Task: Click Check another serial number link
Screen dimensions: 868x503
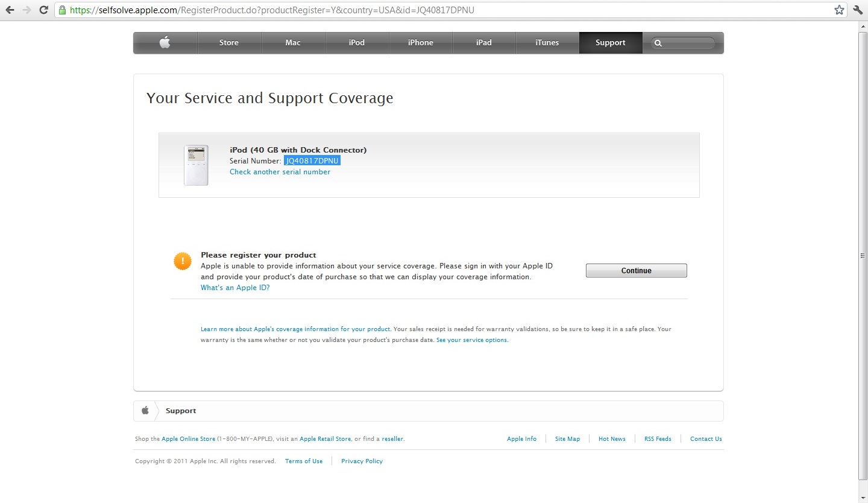Action: 280,172
